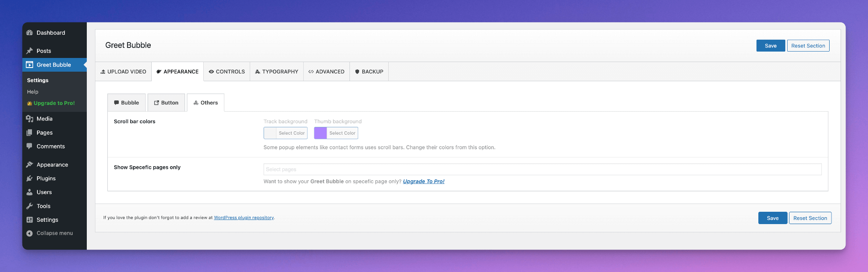Click the Tools wrench icon
Screen dimensions: 868x272
coord(30,206)
